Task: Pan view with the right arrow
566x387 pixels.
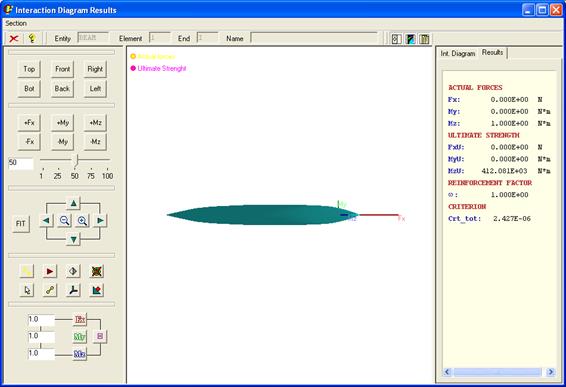Action: click(x=100, y=221)
